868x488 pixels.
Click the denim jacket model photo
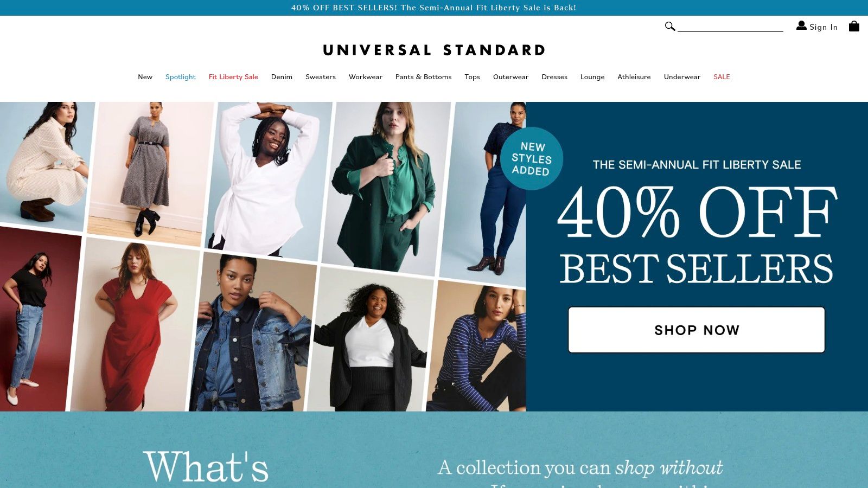click(x=253, y=332)
